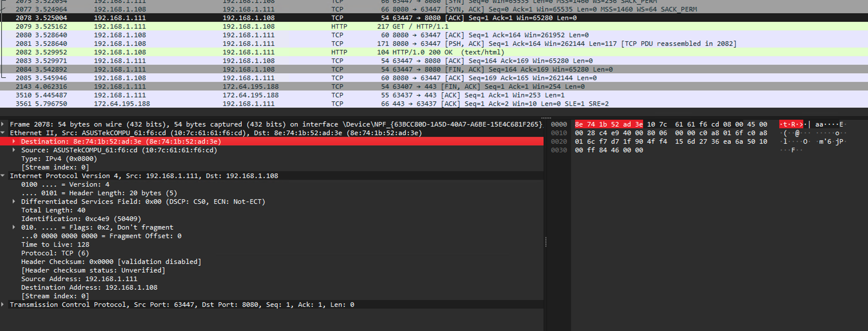Click highlighted hex bytes 8e 74 1b
868x331 pixels.
tap(591, 125)
